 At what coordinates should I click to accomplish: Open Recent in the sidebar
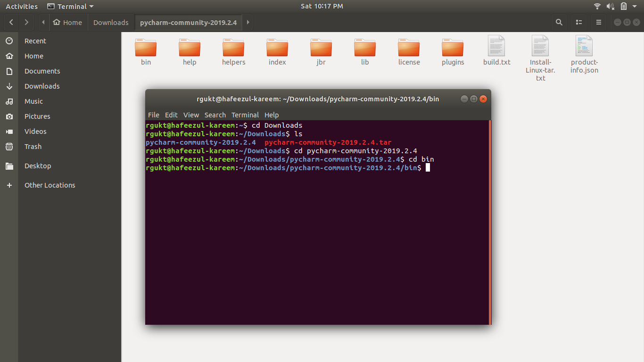pos(60,41)
